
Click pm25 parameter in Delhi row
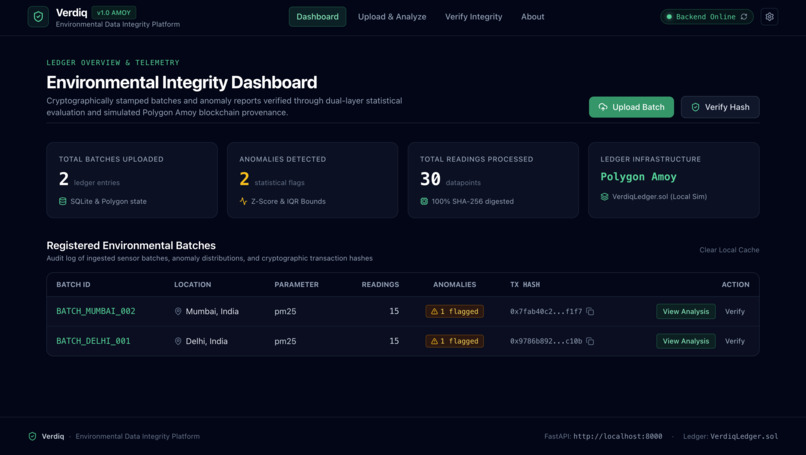(285, 341)
